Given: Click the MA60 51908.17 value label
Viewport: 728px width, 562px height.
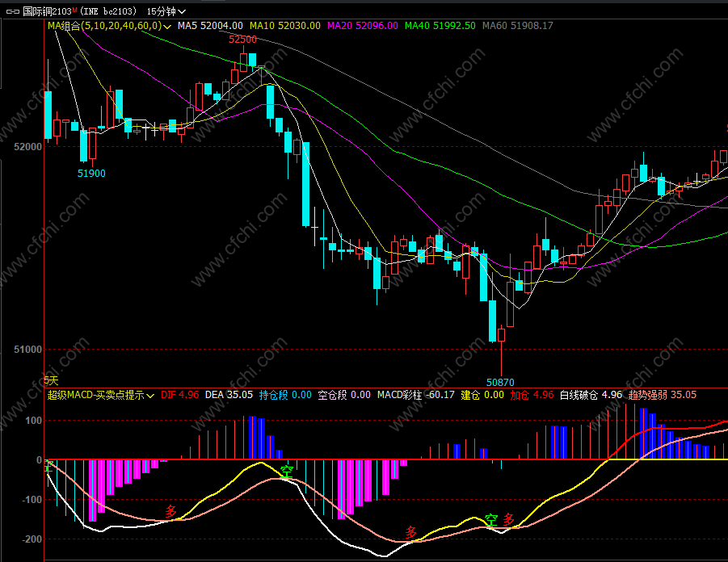Looking at the screenshot, I should (518, 26).
